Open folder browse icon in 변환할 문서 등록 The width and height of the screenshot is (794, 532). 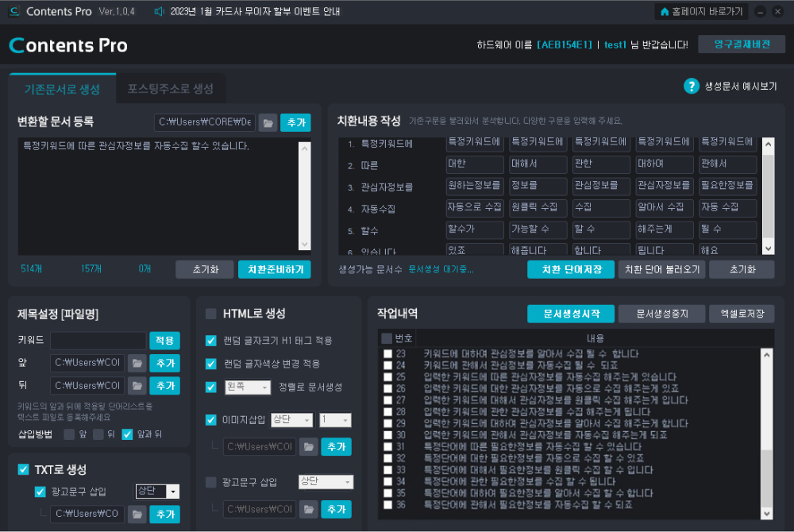[268, 122]
